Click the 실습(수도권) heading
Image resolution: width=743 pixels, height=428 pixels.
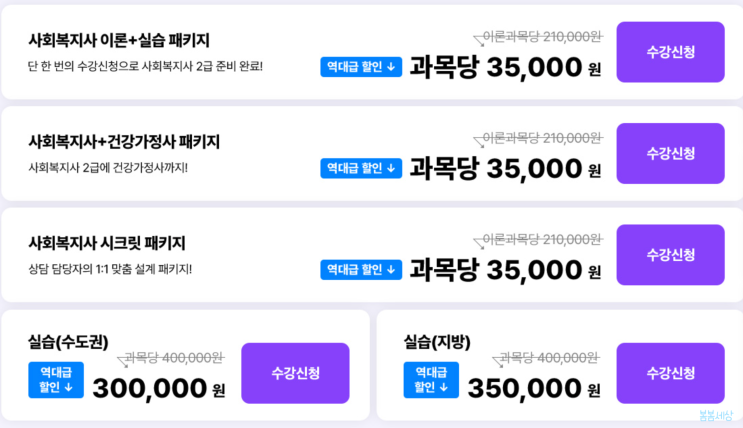click(x=68, y=342)
